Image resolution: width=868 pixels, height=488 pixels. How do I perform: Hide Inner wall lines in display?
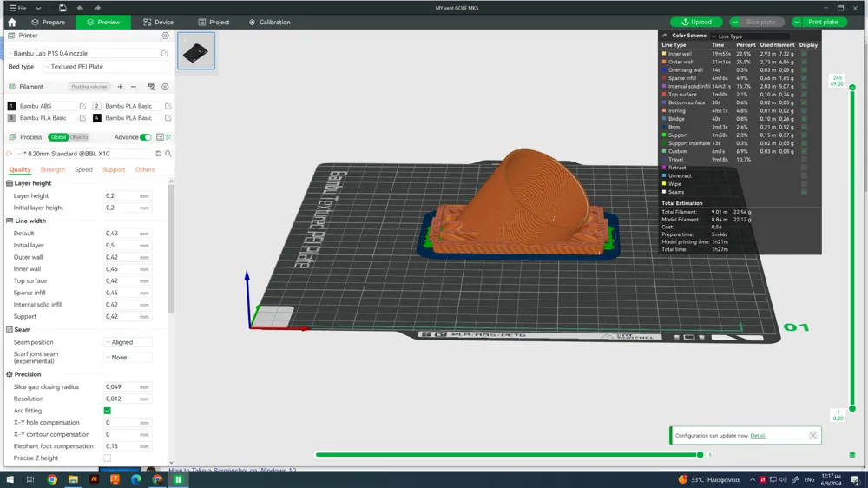[x=804, y=54]
